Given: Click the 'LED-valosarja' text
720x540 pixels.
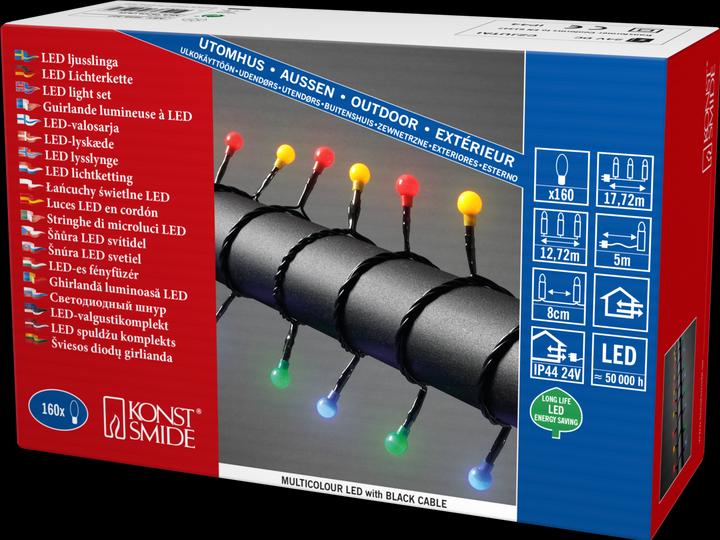Looking at the screenshot, I should click(81, 125).
